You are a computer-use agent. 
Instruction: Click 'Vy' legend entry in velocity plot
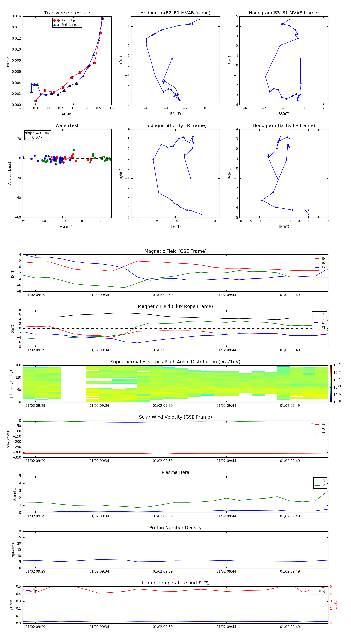click(320, 429)
